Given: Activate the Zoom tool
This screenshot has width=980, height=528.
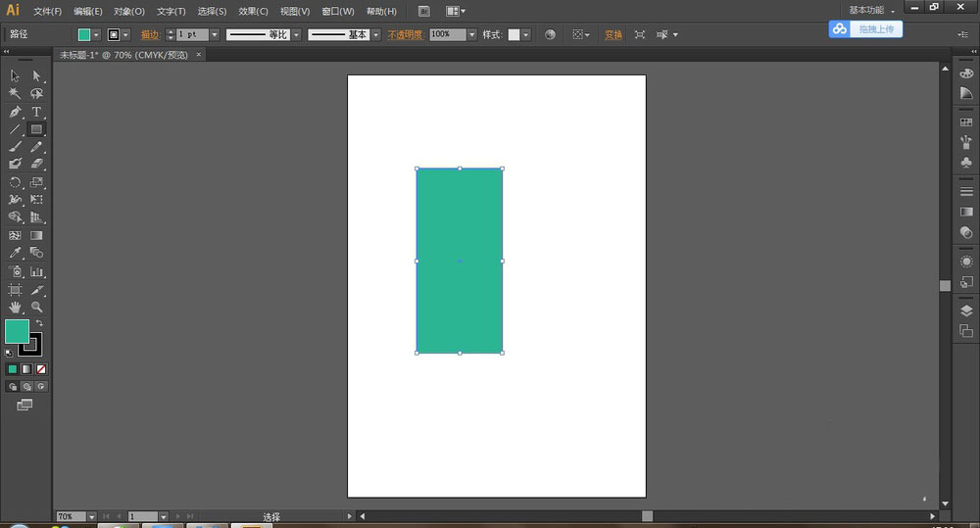Looking at the screenshot, I should pyautogui.click(x=37, y=307).
